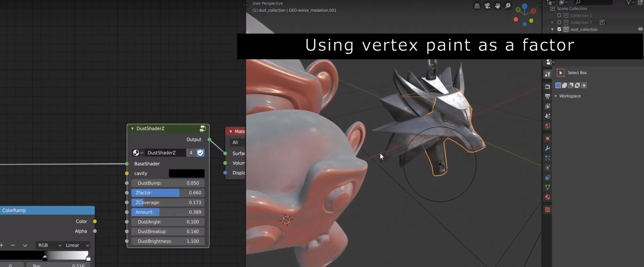Viewport: 644px width, 267px height.
Task: Switch to Extend selection mode
Action: pos(565,85)
